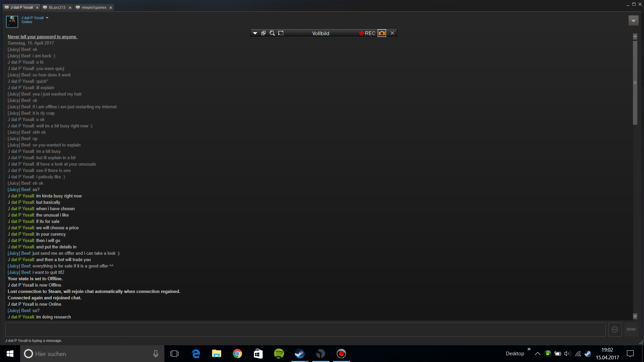Click J dat P Yoxall's avatar thumbnail
The image size is (644, 362).
coord(12,21)
